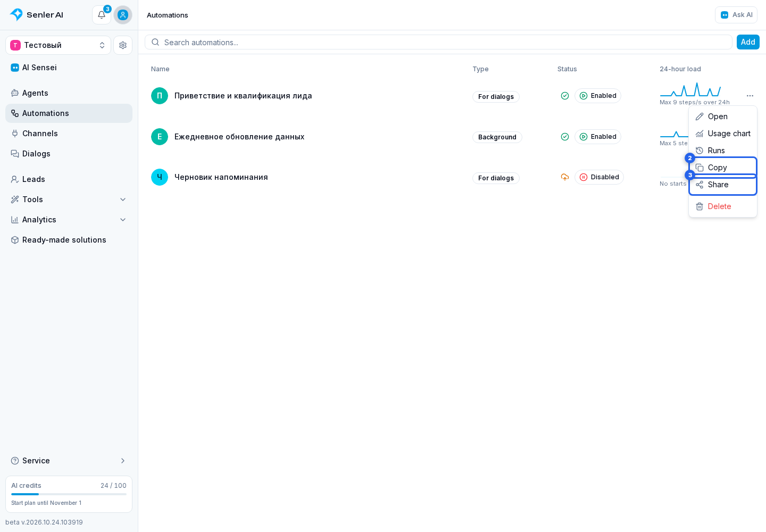Open the user profile avatar
This screenshot has width=766, height=532.
pos(123,15)
